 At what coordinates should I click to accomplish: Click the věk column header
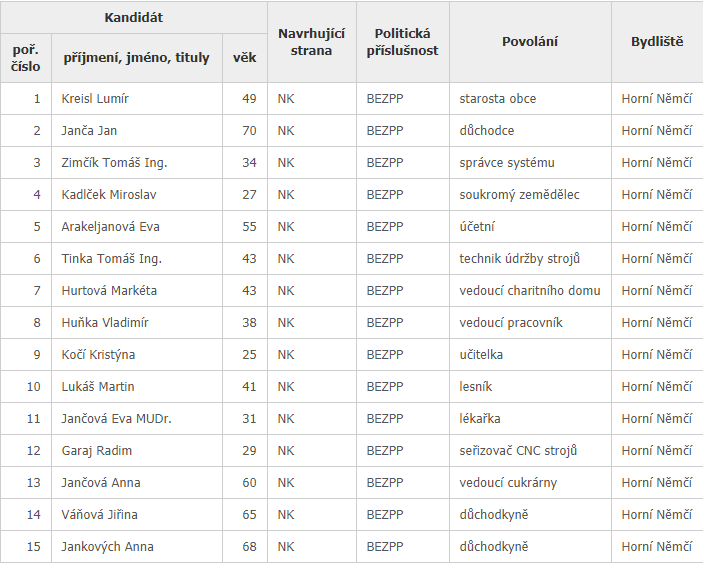pos(244,58)
